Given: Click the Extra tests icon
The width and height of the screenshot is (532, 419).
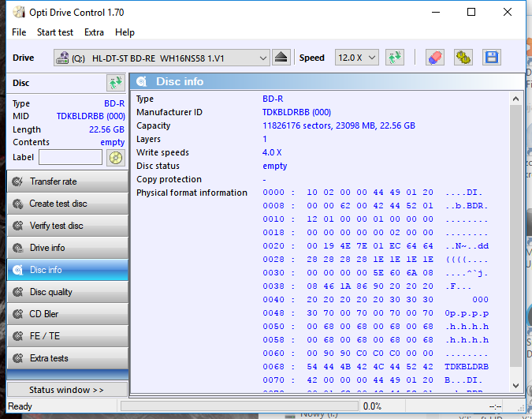Looking at the screenshot, I should pyautogui.click(x=17, y=358).
